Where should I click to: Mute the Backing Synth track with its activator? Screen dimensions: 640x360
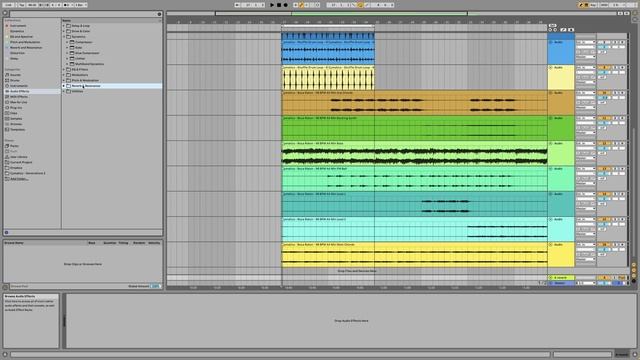pyautogui.click(x=604, y=118)
